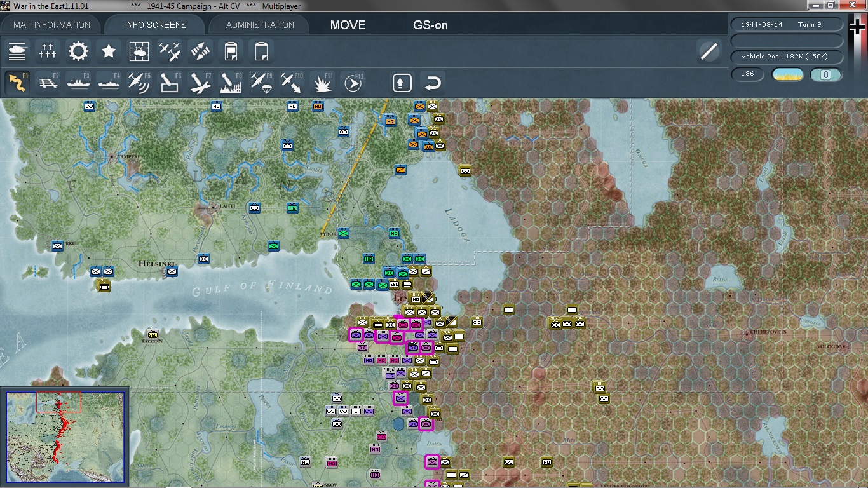
Task: Click the Tampere town label
Action: [x=128, y=156]
